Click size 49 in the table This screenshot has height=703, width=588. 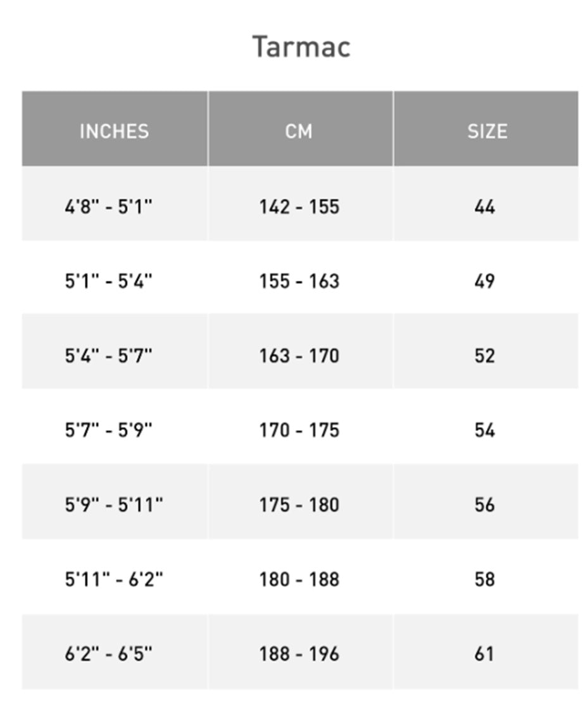tap(485, 281)
